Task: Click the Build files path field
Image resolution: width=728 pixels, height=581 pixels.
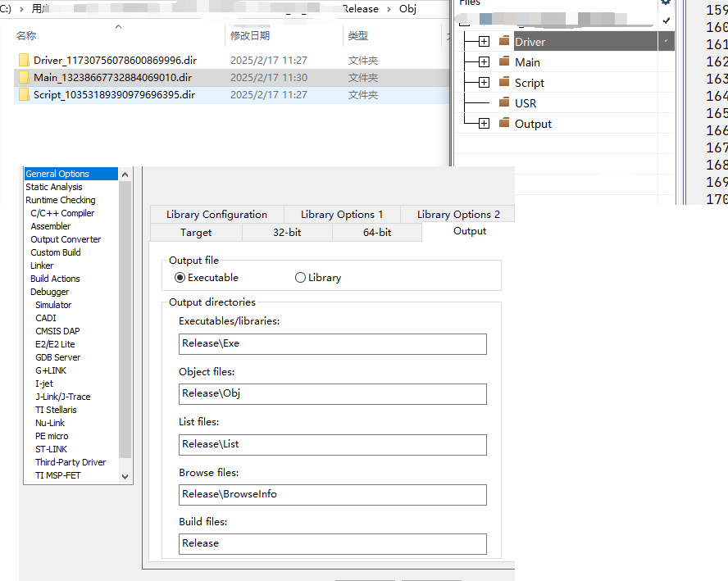Action: [x=332, y=544]
